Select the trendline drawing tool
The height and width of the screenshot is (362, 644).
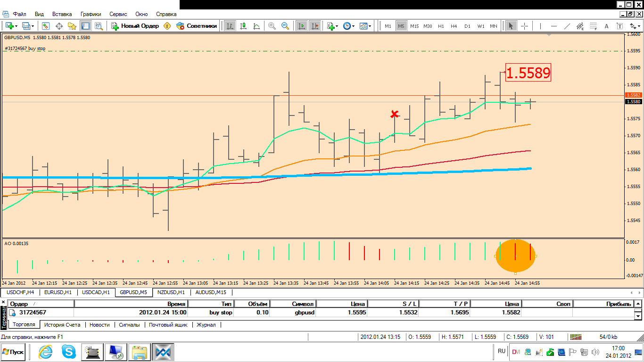click(567, 26)
